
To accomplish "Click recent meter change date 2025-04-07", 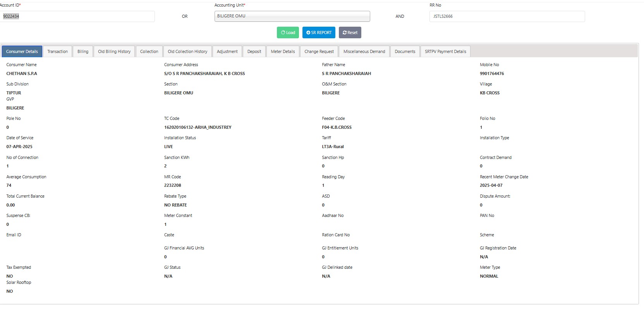I will point(491,185).
